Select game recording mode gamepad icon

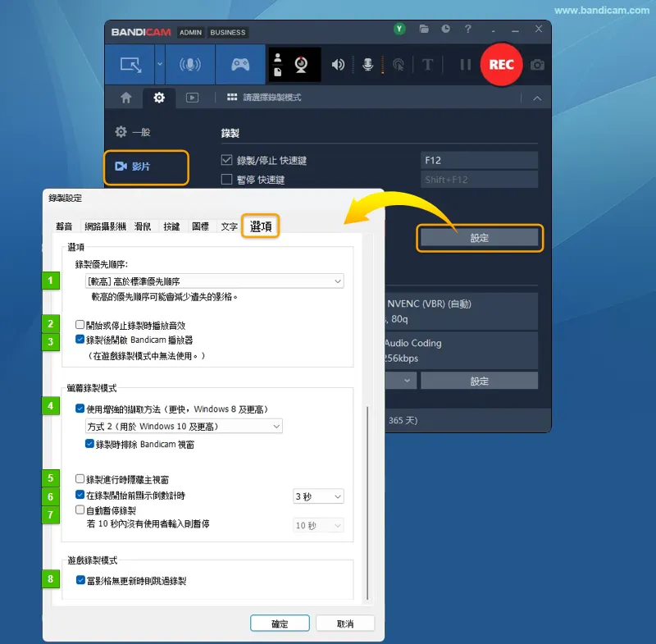[x=240, y=65]
